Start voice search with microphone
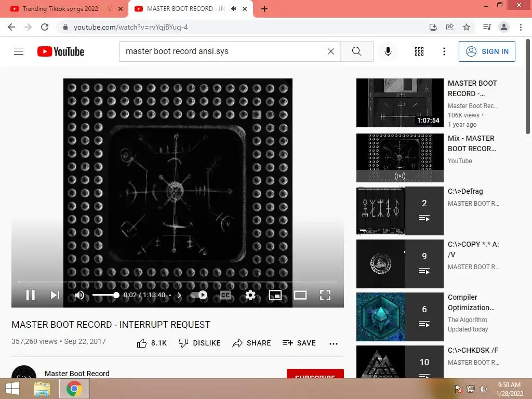 point(388,51)
